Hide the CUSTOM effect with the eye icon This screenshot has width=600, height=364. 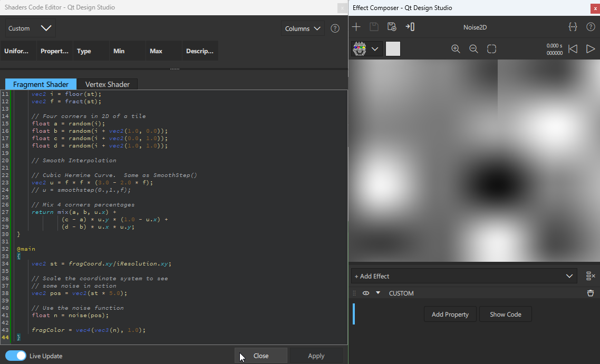point(366,293)
